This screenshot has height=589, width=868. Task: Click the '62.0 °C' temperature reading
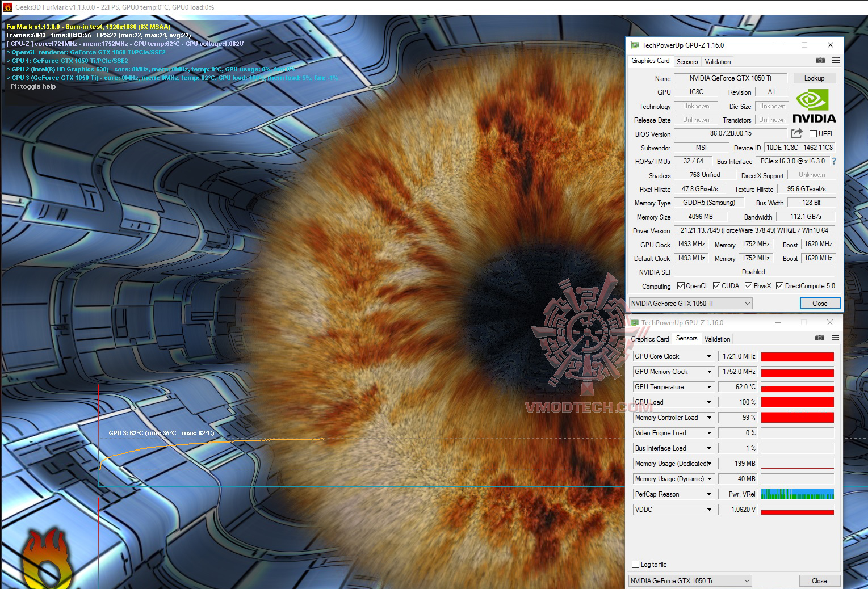coord(738,387)
